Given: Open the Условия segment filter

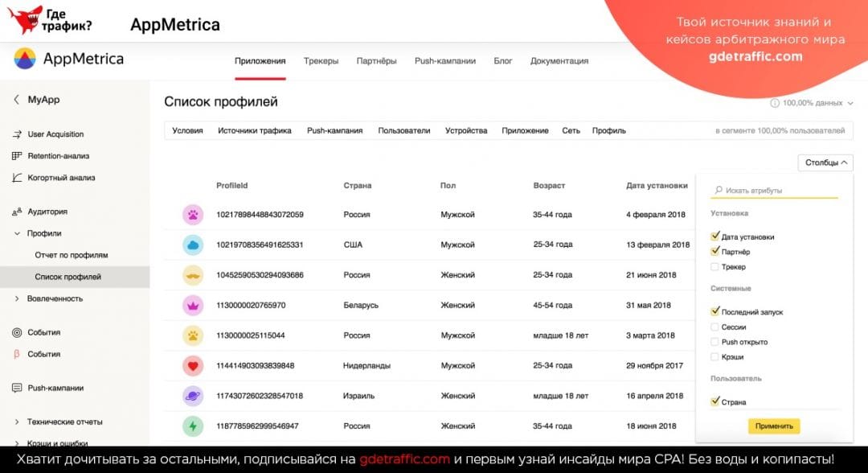Looking at the screenshot, I should 187,130.
